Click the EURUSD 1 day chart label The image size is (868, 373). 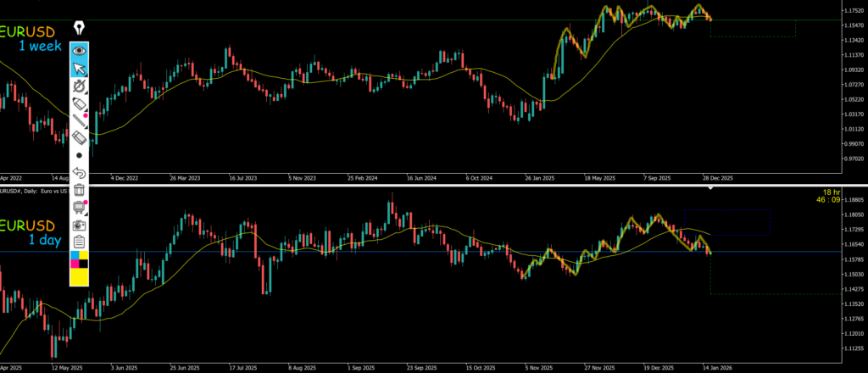27,233
